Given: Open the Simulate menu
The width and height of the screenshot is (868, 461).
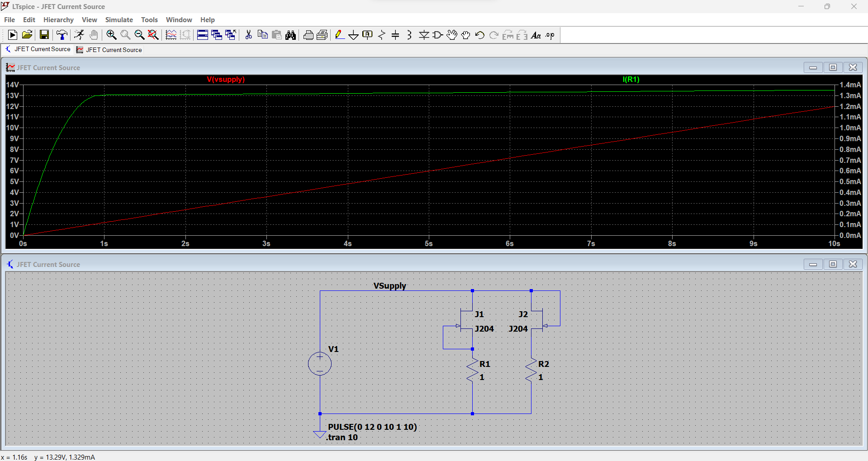Looking at the screenshot, I should (119, 20).
